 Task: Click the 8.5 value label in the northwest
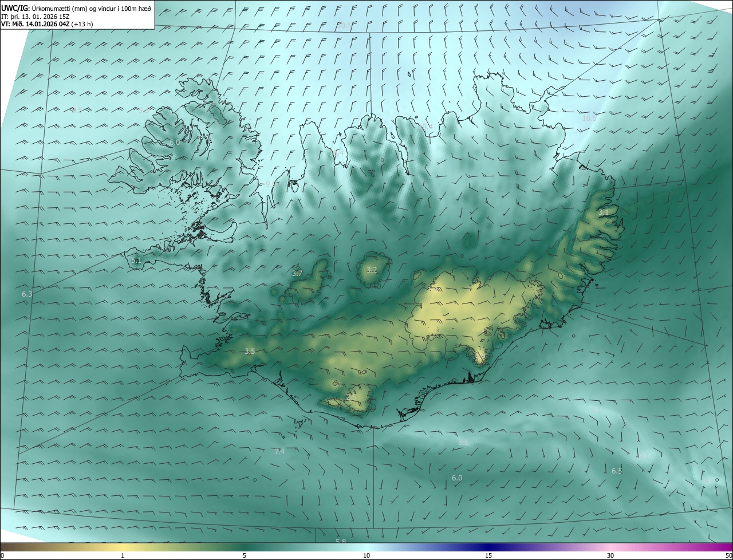coord(77,111)
